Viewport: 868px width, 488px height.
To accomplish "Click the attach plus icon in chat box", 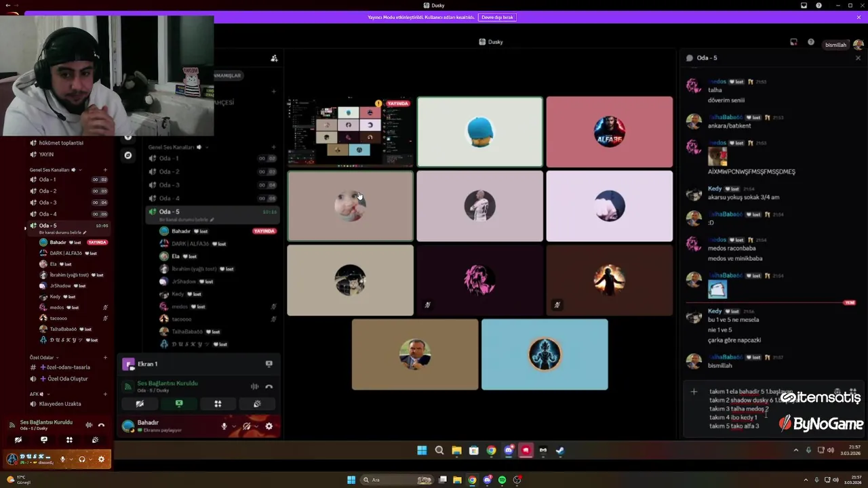I will 694,392.
